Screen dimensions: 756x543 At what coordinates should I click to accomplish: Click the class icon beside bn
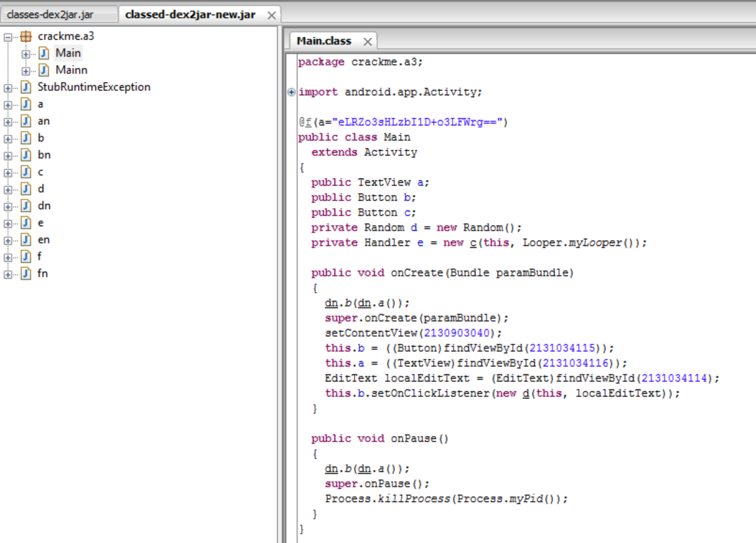point(26,155)
